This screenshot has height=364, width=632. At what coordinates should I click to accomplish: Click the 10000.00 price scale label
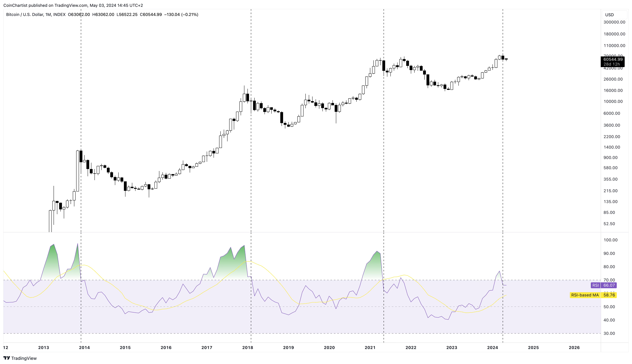coord(613,101)
